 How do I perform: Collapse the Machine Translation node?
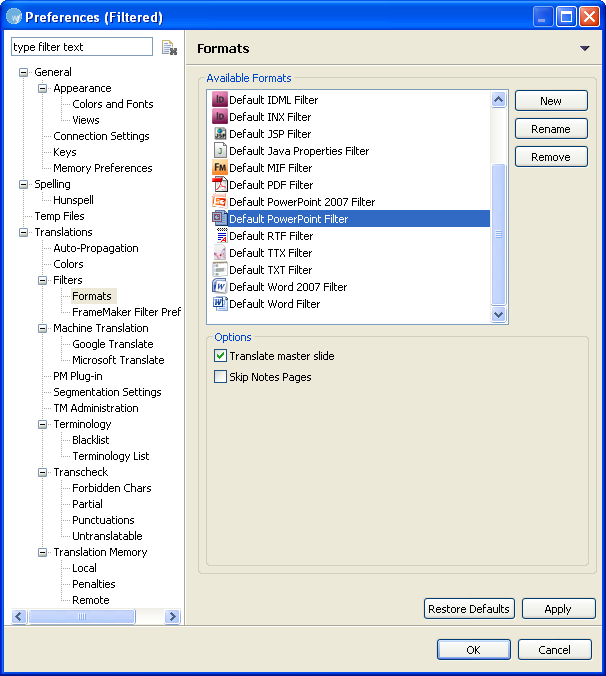click(x=42, y=329)
